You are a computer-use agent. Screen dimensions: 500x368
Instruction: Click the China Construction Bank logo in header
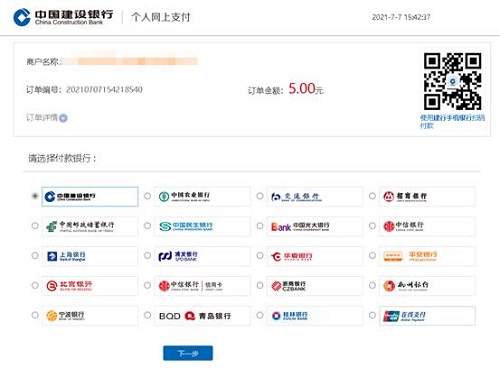pos(63,17)
